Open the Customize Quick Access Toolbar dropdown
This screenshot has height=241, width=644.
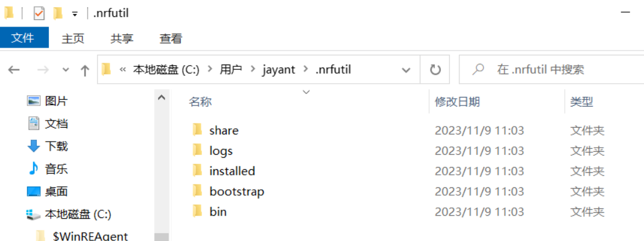click(x=75, y=14)
